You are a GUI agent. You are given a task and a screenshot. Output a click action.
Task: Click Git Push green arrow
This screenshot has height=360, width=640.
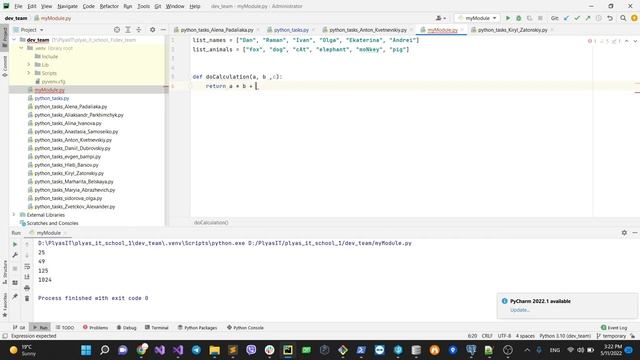[588, 18]
